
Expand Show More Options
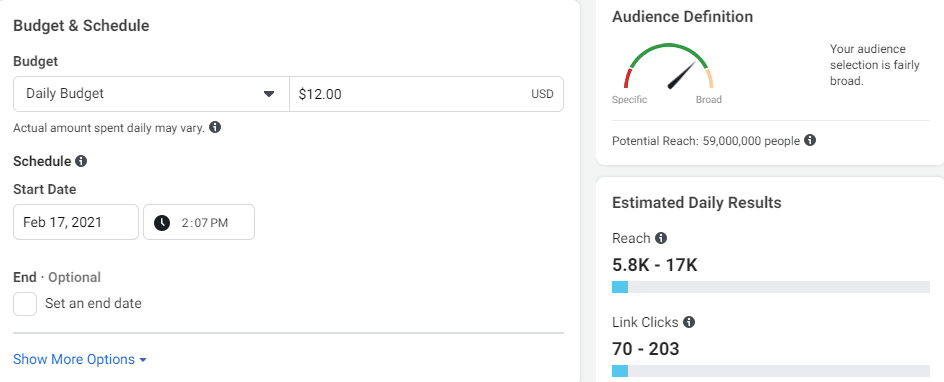80,360
